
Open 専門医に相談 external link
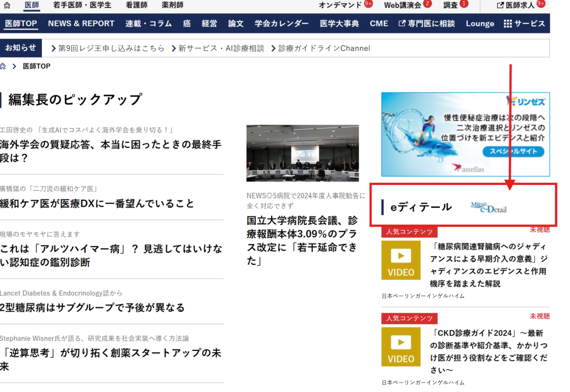pos(427,23)
